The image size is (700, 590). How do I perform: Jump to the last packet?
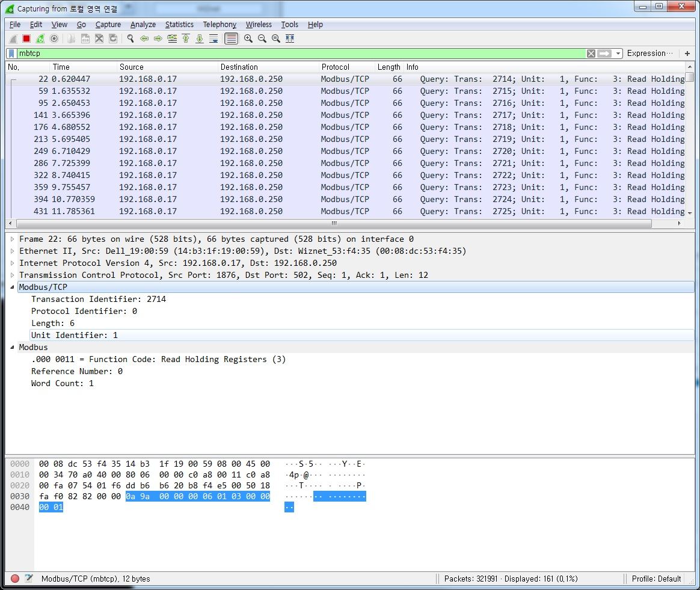(200, 39)
